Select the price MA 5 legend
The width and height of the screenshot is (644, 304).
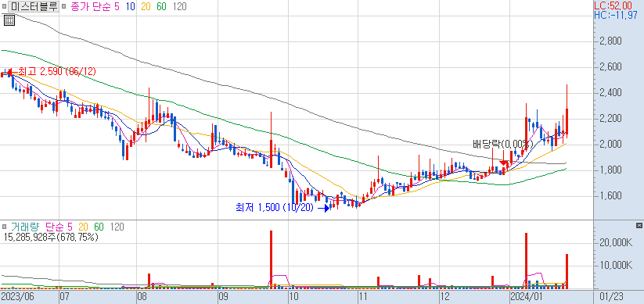pos(117,6)
